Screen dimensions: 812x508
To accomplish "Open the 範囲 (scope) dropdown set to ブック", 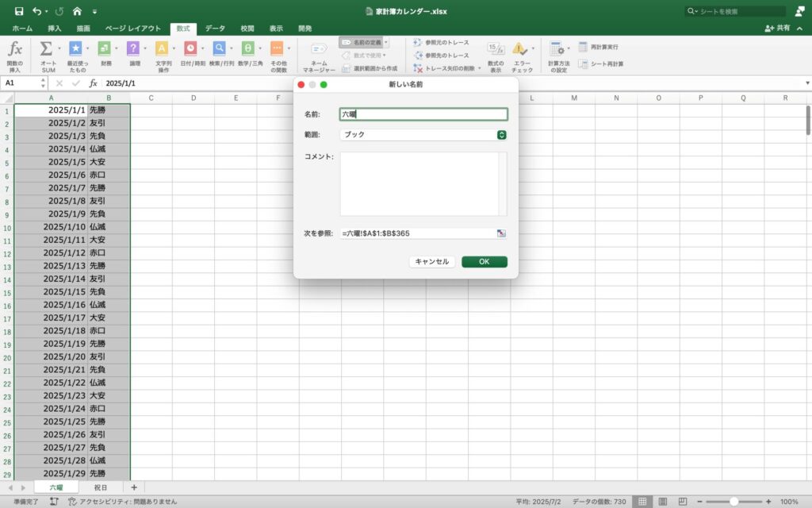I will pos(423,135).
